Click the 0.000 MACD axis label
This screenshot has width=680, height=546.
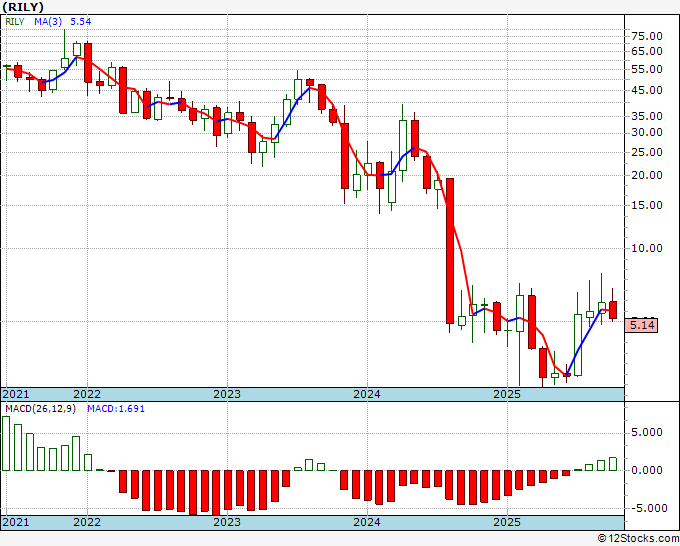pyautogui.click(x=647, y=470)
